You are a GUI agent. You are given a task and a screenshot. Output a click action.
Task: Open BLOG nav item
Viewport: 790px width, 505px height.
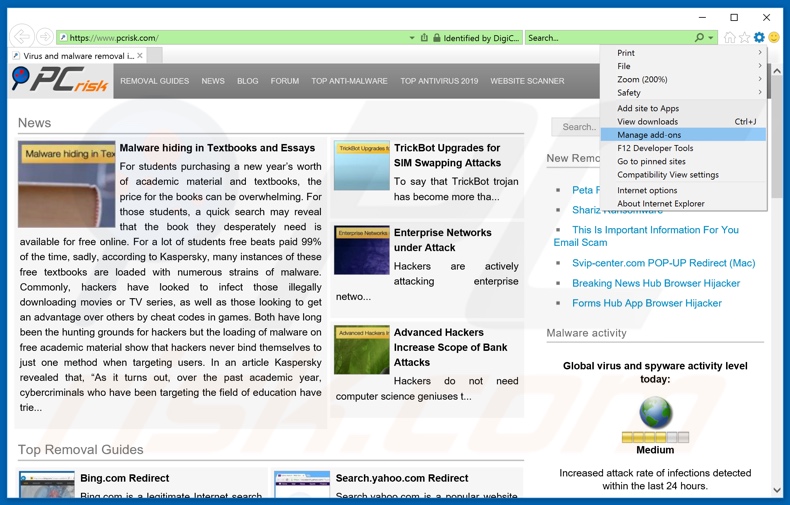pyautogui.click(x=247, y=81)
